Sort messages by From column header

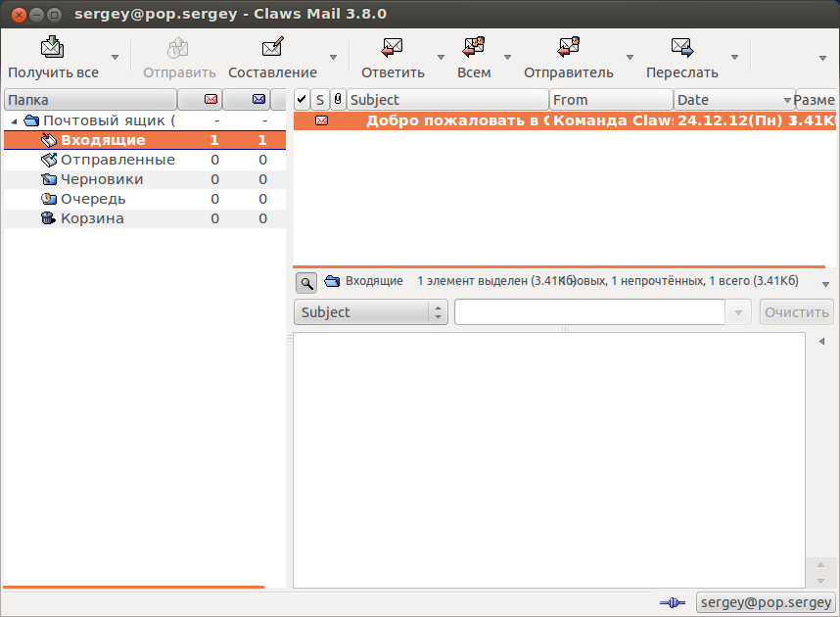(x=611, y=100)
